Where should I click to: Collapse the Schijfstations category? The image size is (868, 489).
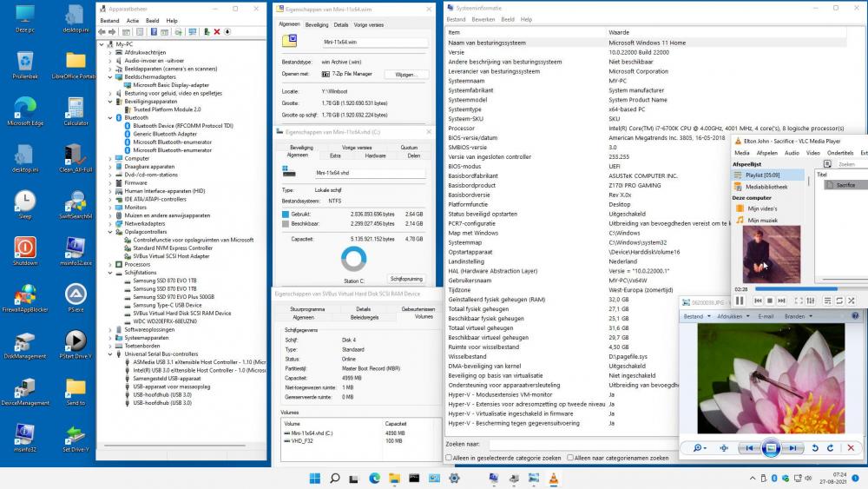click(110, 273)
